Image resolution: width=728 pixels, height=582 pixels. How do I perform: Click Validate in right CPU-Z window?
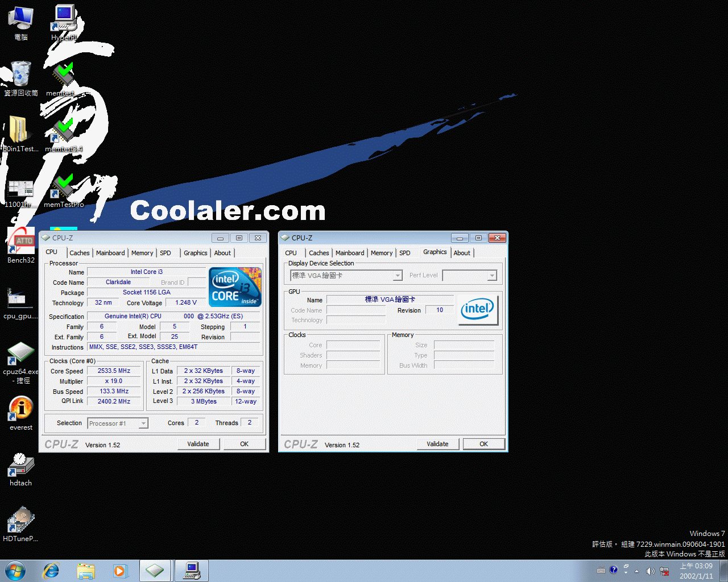(x=437, y=444)
